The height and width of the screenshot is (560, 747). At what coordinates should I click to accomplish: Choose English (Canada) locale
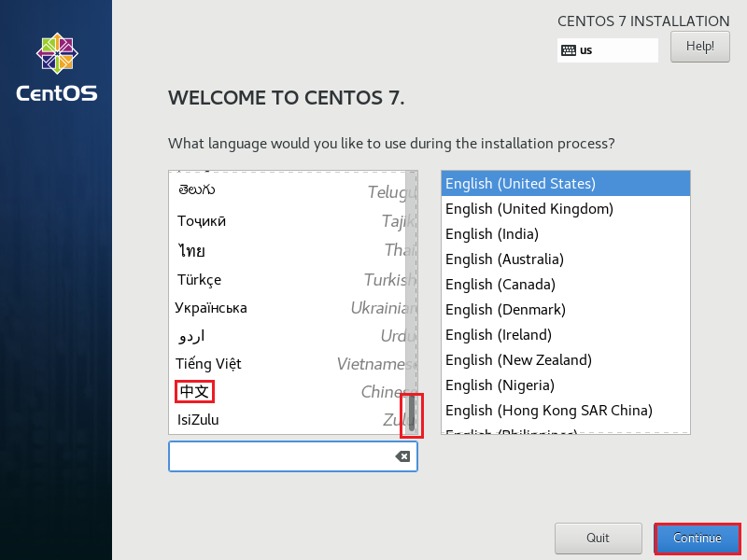(x=566, y=285)
